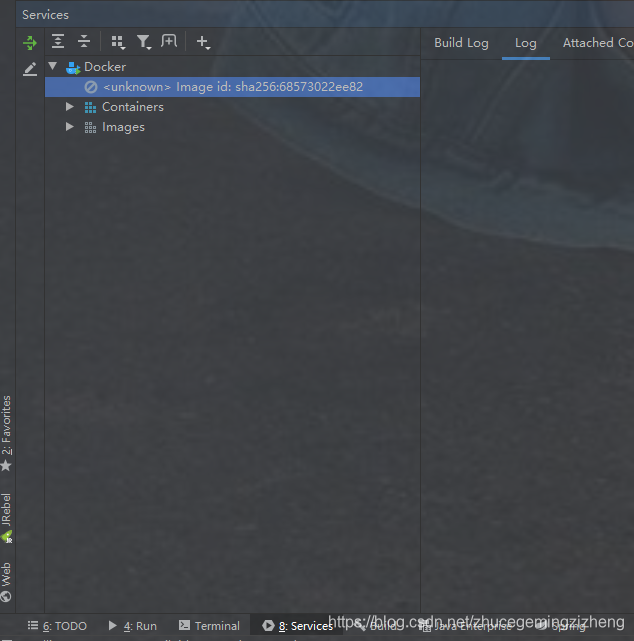Click the Run play triangle icon

(x=112, y=625)
